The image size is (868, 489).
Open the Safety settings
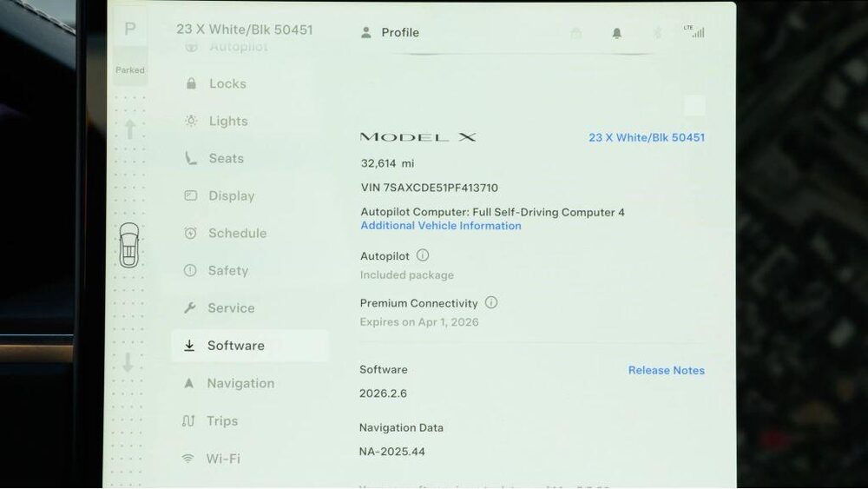(227, 271)
